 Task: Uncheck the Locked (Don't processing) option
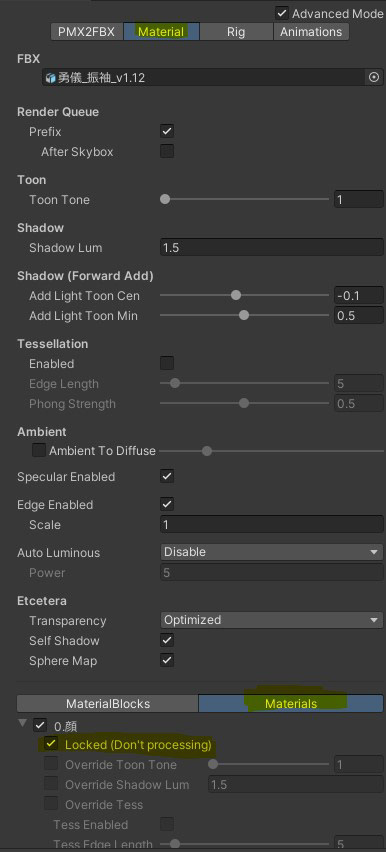[51, 743]
